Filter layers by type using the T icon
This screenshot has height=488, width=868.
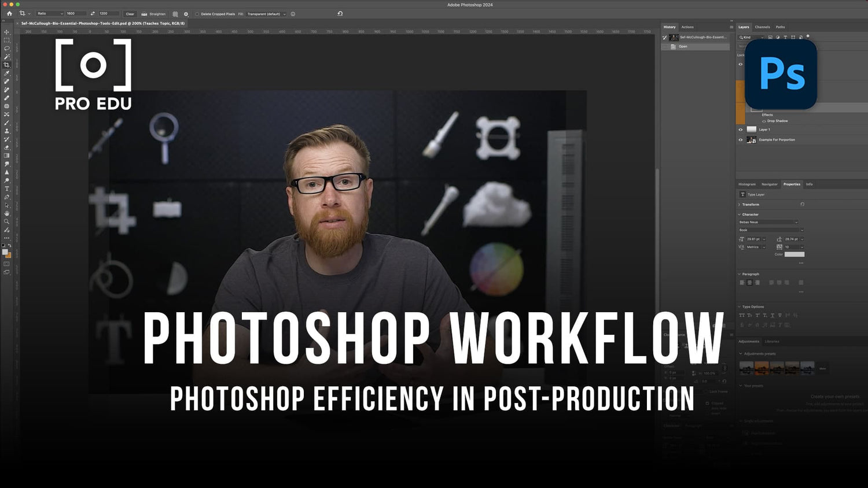coord(785,37)
